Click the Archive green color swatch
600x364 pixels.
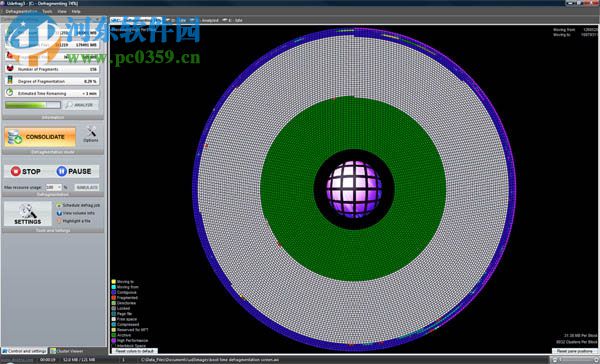pyautogui.click(x=114, y=335)
